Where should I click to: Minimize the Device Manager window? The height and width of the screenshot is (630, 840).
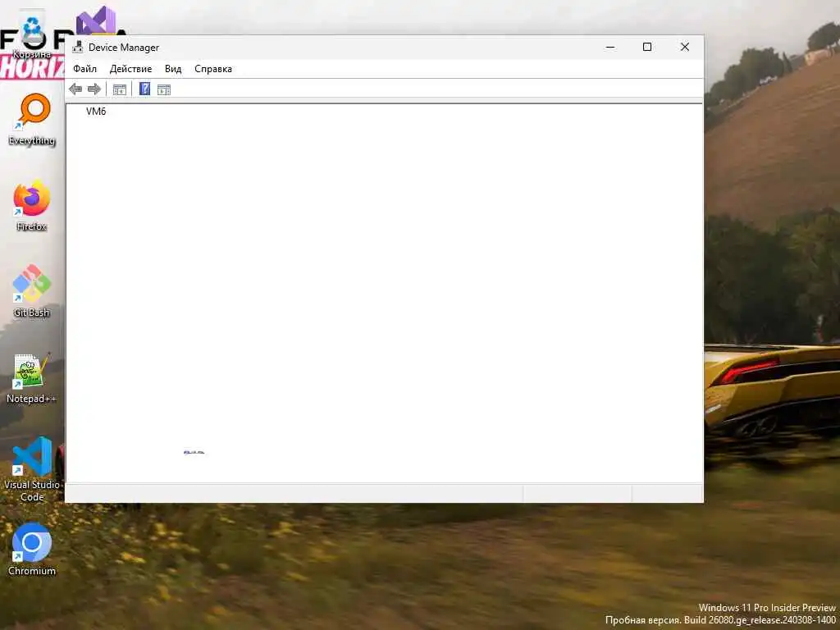coord(610,47)
